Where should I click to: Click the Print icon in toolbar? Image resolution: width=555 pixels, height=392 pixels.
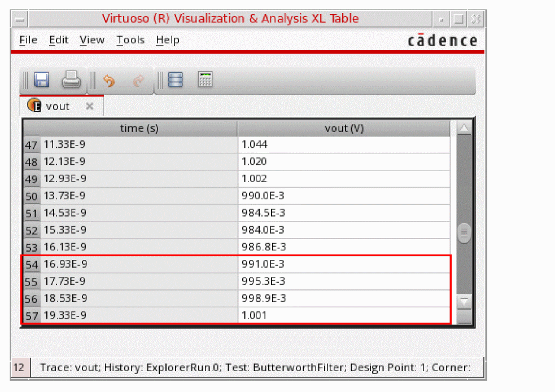point(71,80)
